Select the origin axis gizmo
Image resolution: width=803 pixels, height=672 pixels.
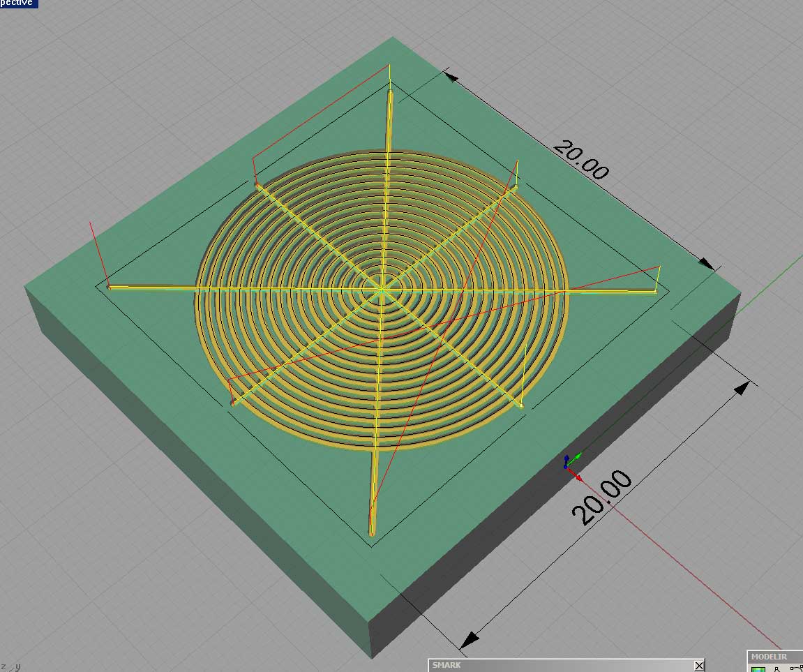571,465
